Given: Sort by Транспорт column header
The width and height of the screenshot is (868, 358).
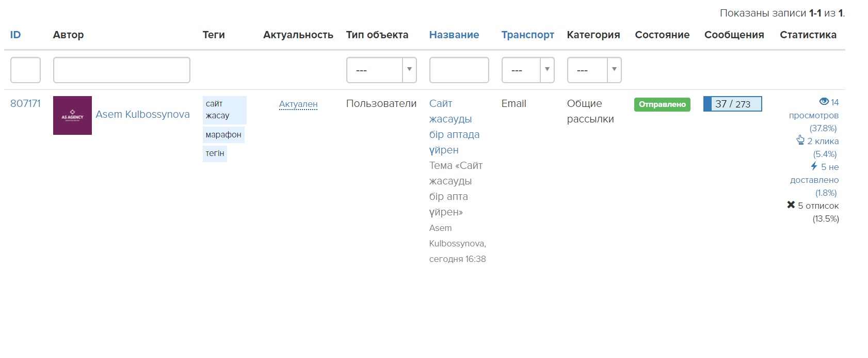Looking at the screenshot, I should [527, 35].
